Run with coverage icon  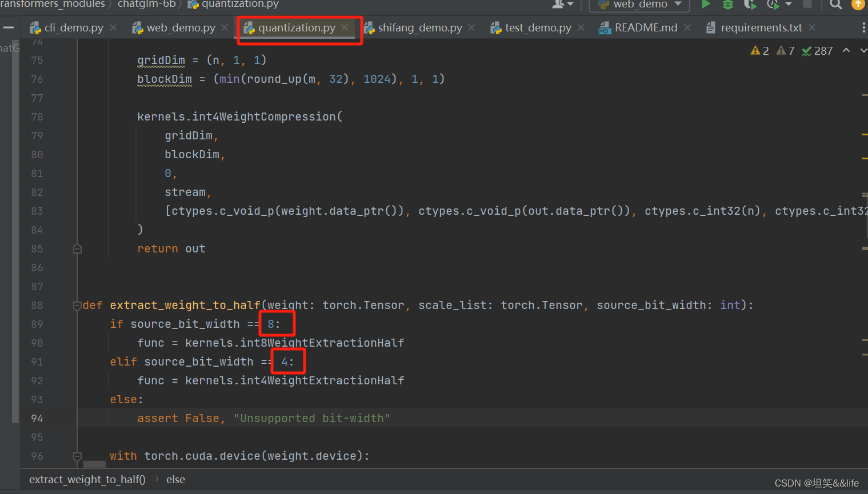pos(750,4)
